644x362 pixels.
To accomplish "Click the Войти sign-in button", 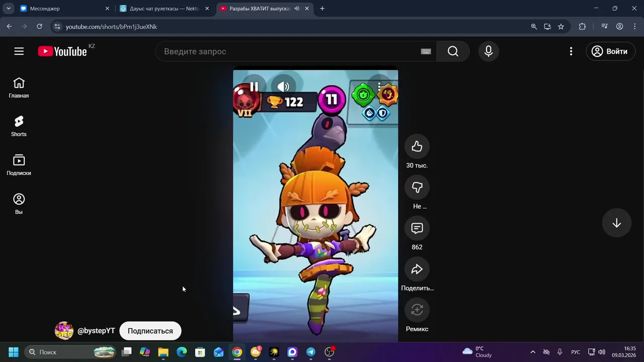I will pyautogui.click(x=610, y=51).
